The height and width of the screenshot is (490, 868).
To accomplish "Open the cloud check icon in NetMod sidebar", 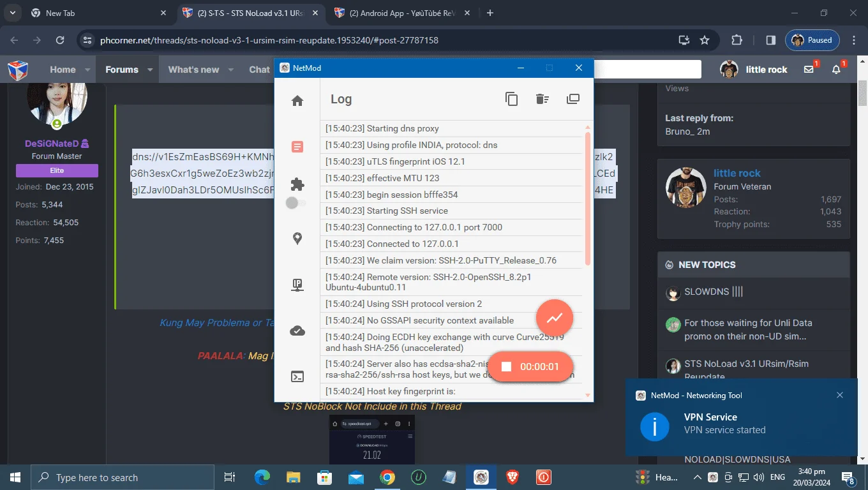I will (x=297, y=330).
